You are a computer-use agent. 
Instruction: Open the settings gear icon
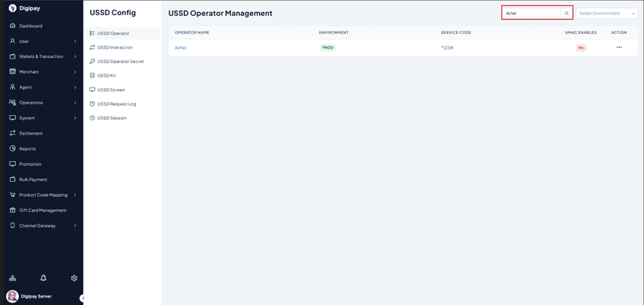pyautogui.click(x=74, y=278)
